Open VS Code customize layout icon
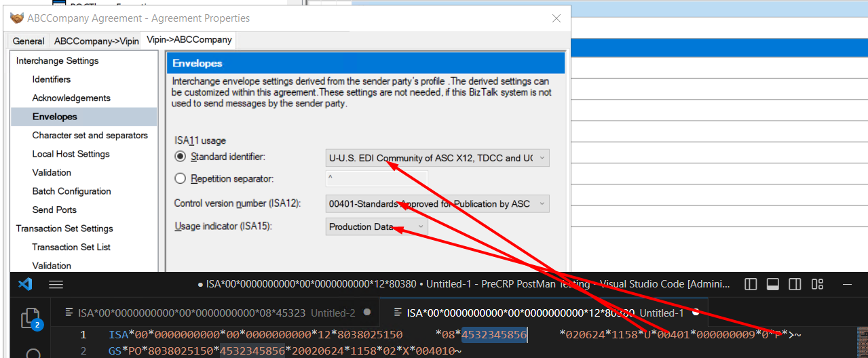This screenshot has width=868, height=358. click(x=818, y=284)
